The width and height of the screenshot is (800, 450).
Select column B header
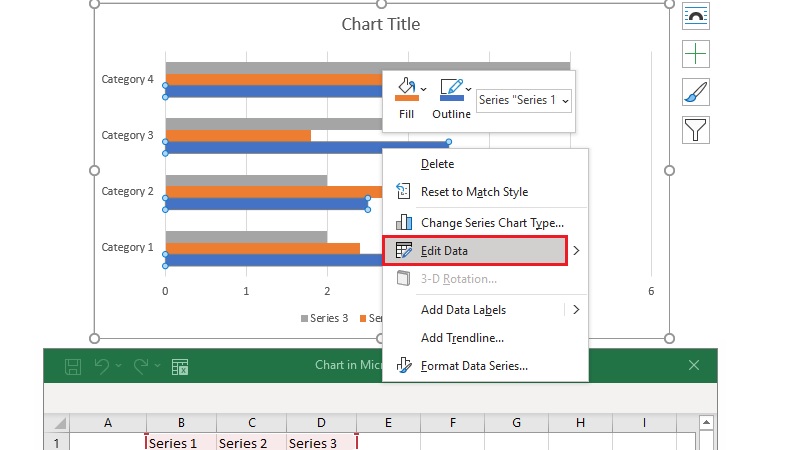pos(181,423)
